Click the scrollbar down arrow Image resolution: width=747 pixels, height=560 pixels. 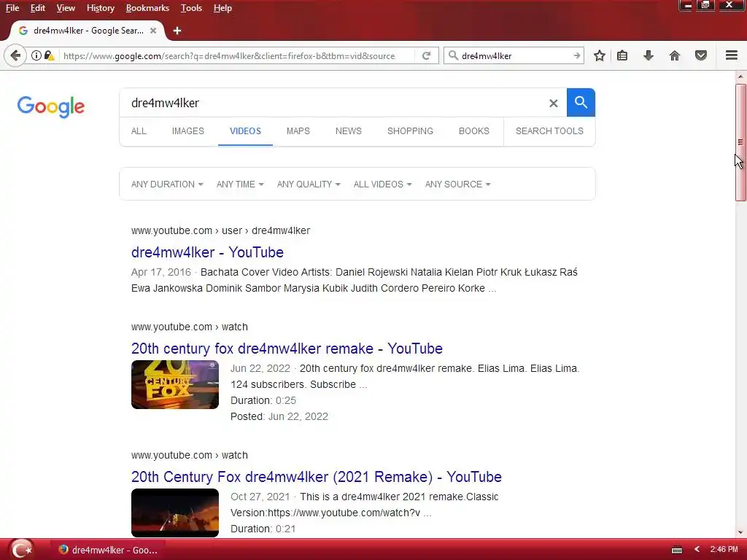(x=740, y=532)
